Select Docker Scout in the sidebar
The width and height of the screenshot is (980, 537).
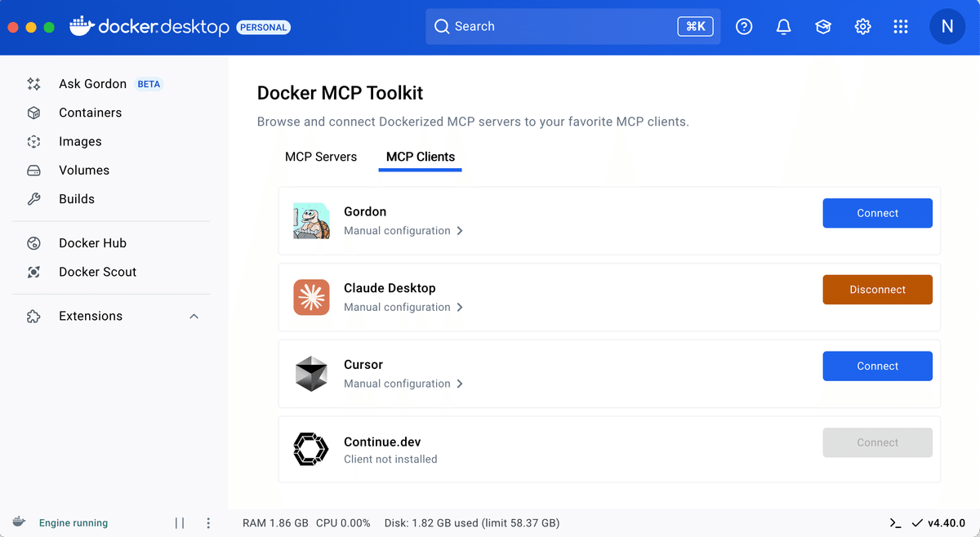96,271
